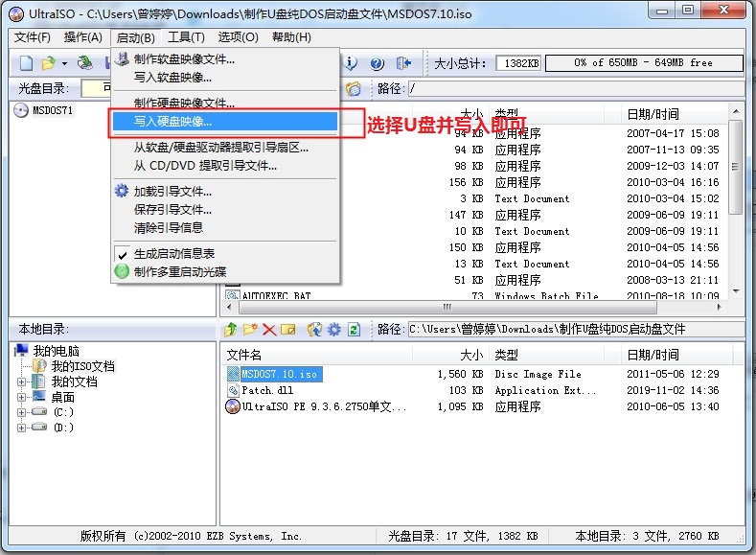Choose 从 CD/DVD 提取引导文件... entry
This screenshot has height=555, width=756.
pos(225,166)
